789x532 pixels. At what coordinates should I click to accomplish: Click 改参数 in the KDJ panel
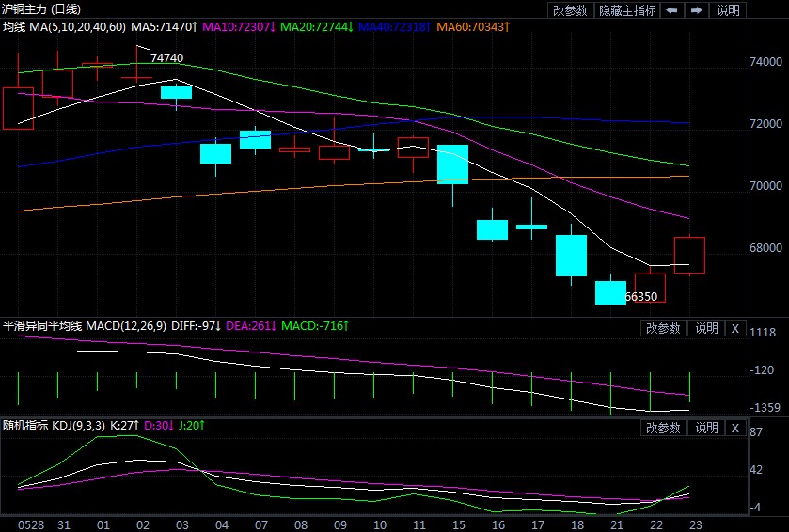point(664,428)
